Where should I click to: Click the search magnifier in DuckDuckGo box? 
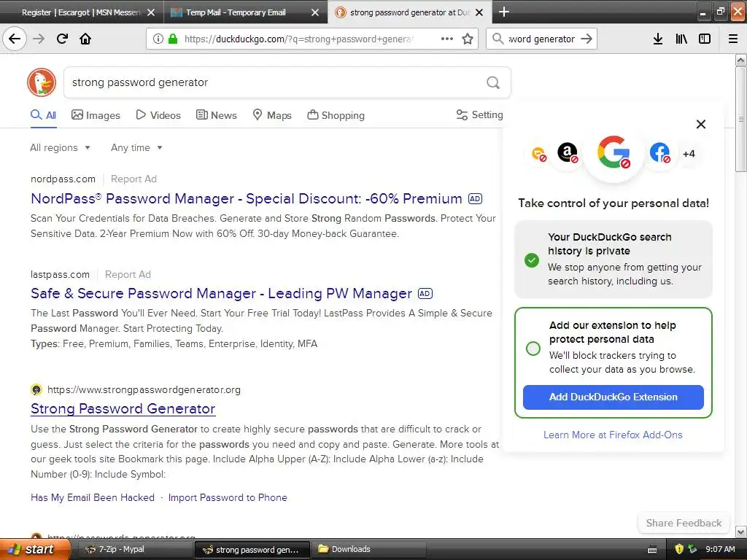point(493,82)
